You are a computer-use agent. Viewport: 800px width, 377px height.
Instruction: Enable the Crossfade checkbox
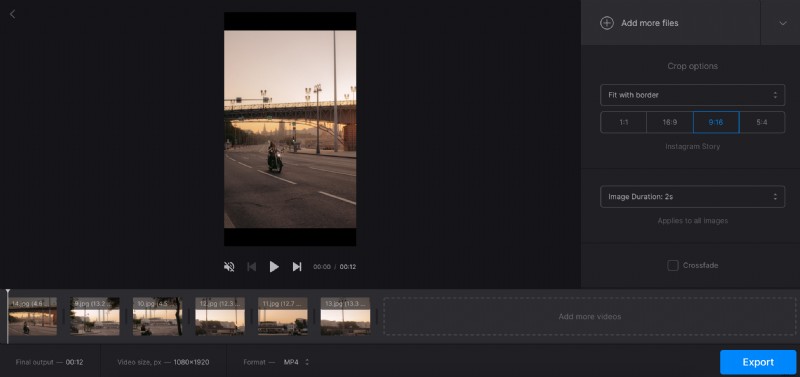click(673, 265)
